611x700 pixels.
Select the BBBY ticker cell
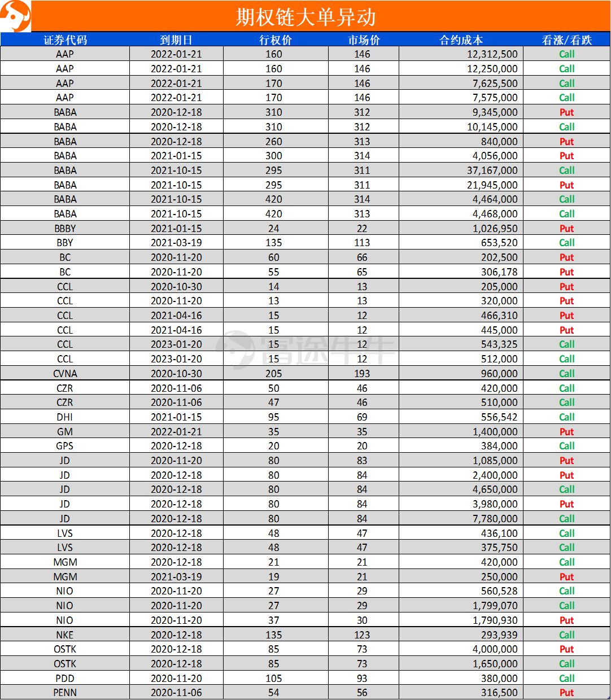[x=65, y=229]
